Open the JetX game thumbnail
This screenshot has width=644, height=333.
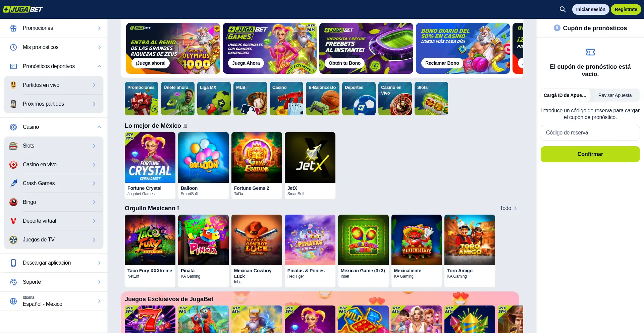click(310, 158)
